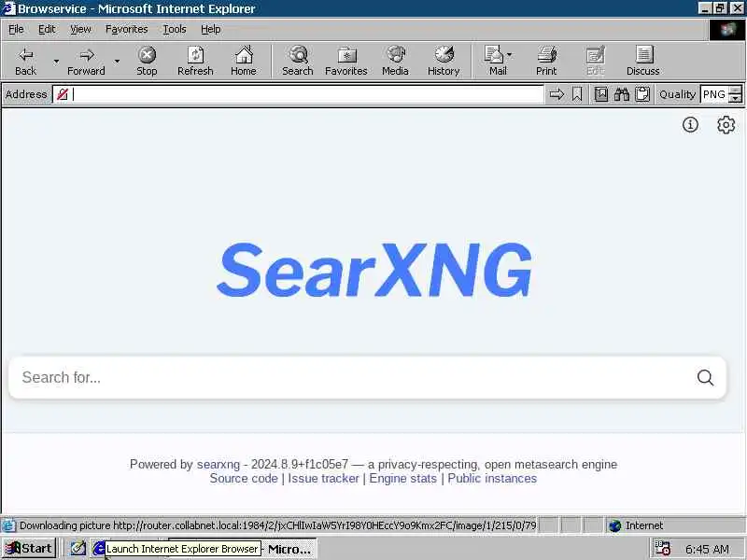
Task: Expand the Mail button dropdown arrow
Action: pyautogui.click(x=509, y=55)
